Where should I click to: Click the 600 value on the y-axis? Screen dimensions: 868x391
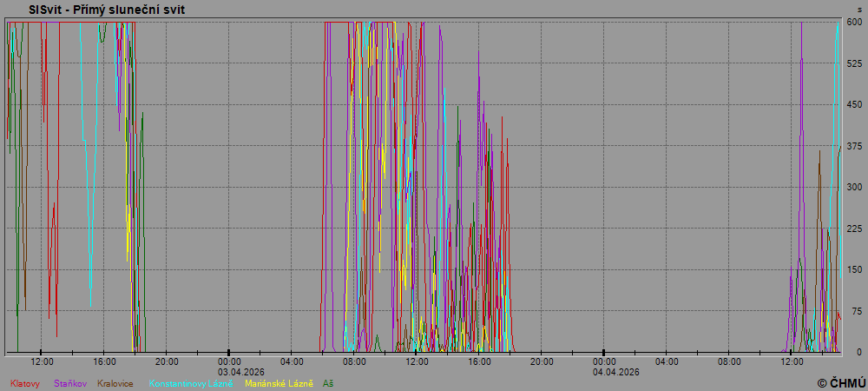point(854,22)
